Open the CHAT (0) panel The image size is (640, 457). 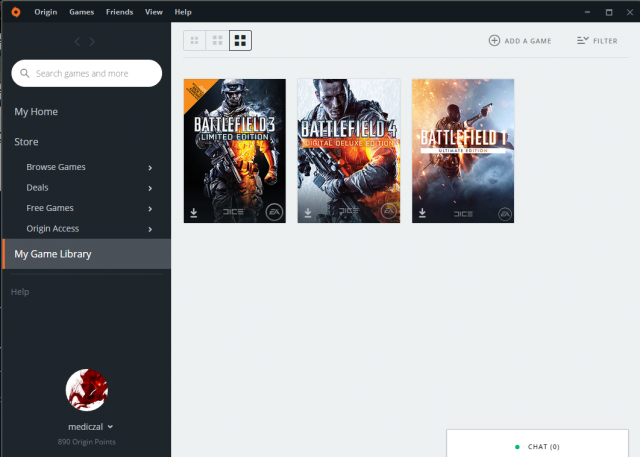pos(537,444)
